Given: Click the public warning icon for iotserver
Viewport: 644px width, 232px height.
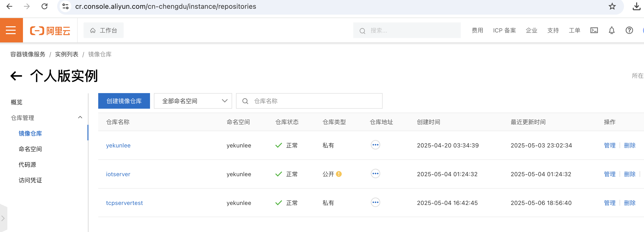Looking at the screenshot, I should pos(339,174).
